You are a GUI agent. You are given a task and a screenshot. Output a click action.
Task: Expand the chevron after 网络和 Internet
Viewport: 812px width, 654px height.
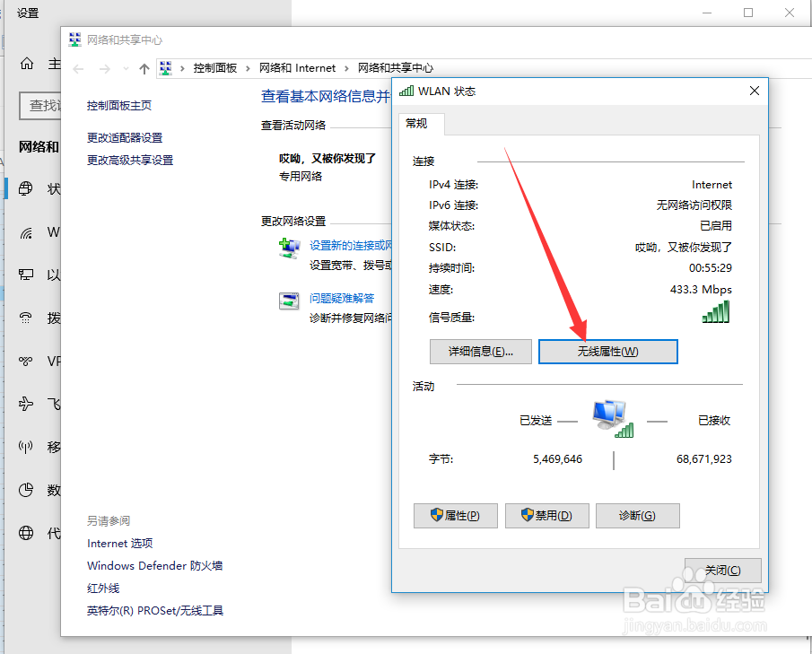coord(345,67)
